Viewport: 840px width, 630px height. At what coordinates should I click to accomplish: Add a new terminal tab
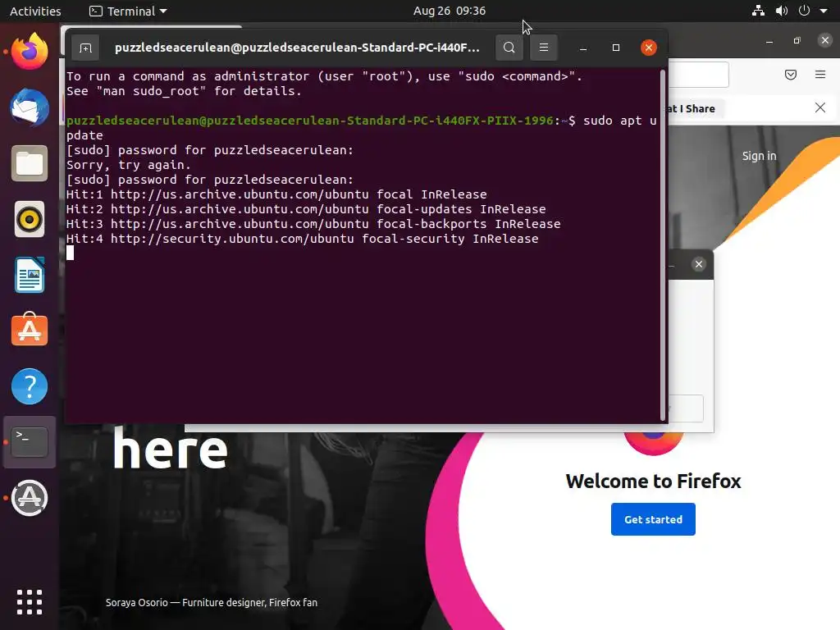tap(85, 48)
